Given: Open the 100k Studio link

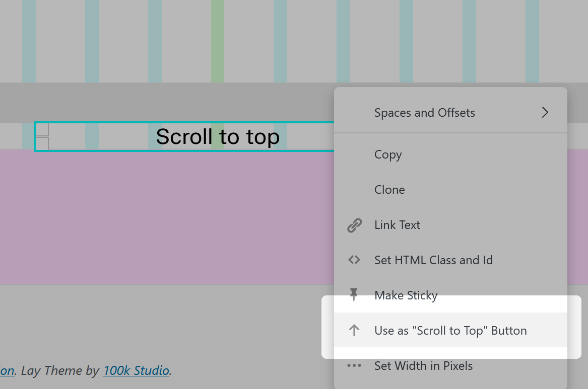Looking at the screenshot, I should (x=136, y=371).
